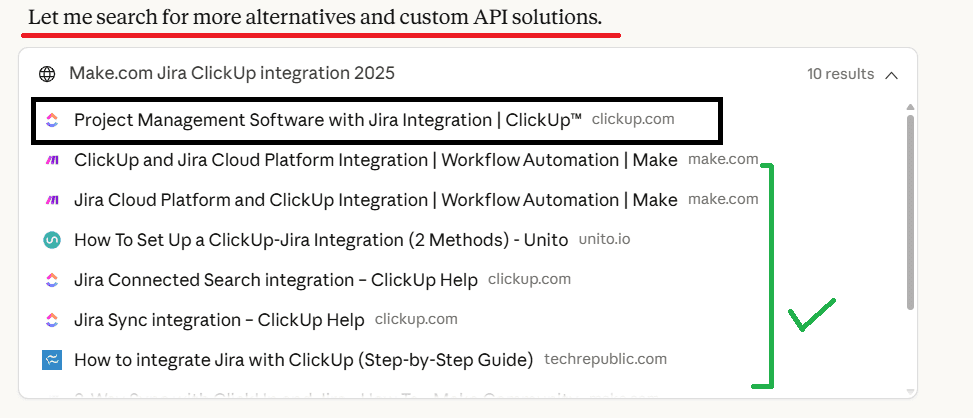Click the TechRepublic favicon in the results
Screen dimensions: 973x418
point(52,360)
